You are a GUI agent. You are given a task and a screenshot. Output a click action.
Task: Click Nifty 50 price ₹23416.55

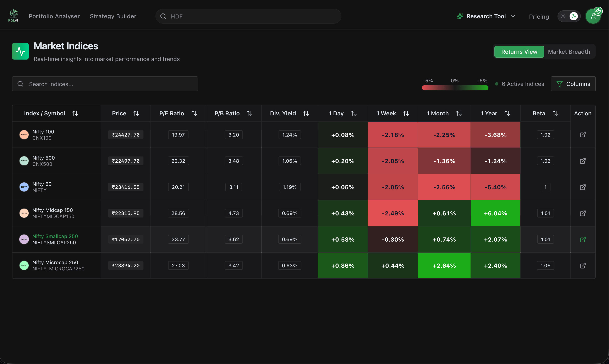coord(126,187)
